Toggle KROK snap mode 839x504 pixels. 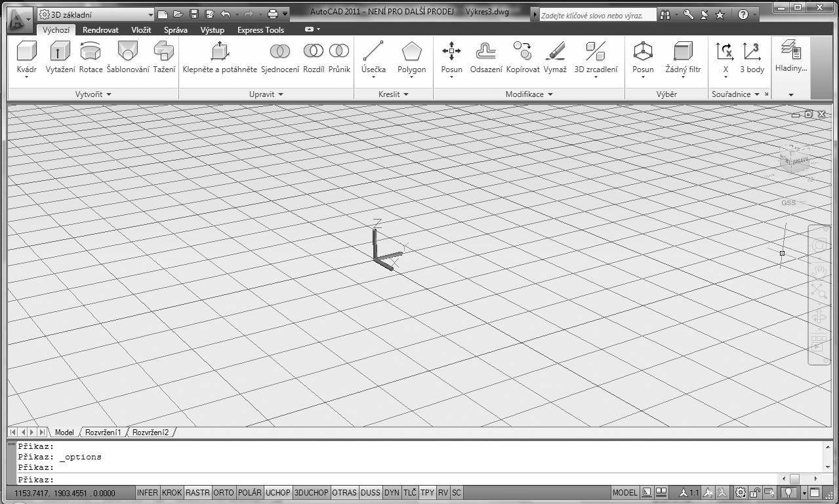[x=172, y=493]
